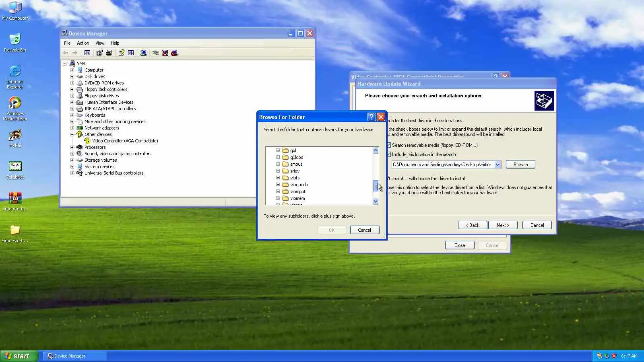
Task: Click Next in Hardware Update Wizard
Action: tap(503, 225)
